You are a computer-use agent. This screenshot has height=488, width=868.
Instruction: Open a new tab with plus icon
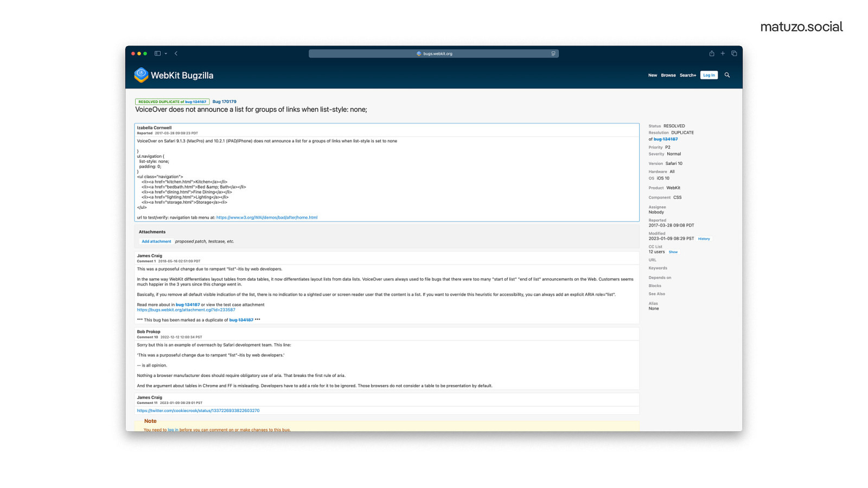point(723,54)
